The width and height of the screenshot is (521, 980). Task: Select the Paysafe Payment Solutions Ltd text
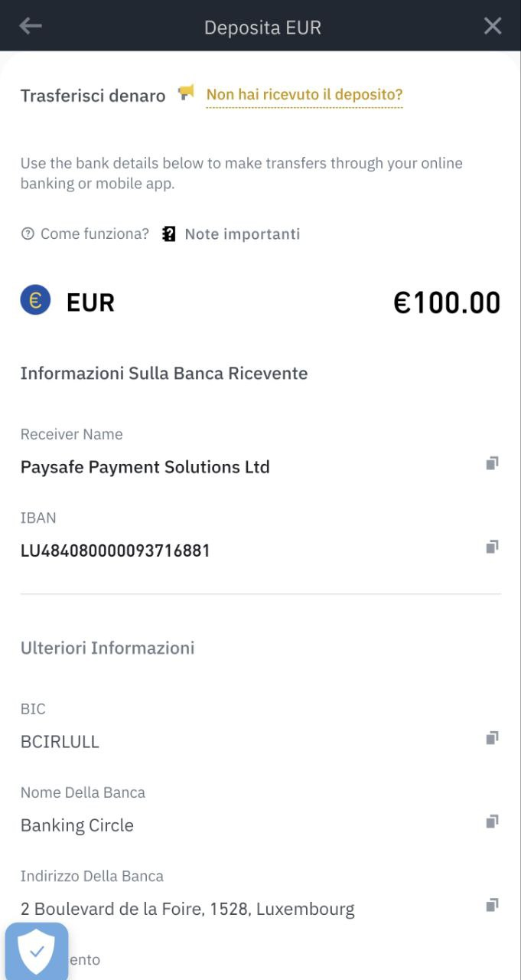pos(145,467)
